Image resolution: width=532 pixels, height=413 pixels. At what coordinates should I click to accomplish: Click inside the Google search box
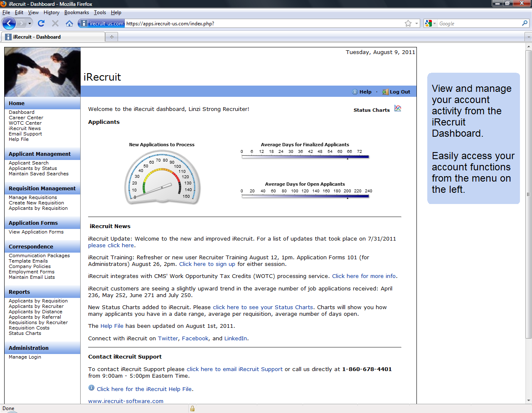479,24
